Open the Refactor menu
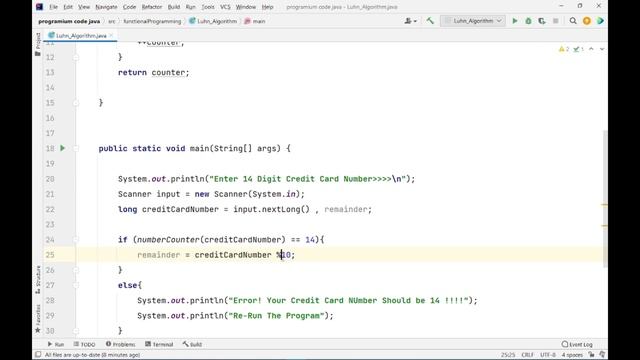This screenshot has height=360, width=640. (152, 7)
